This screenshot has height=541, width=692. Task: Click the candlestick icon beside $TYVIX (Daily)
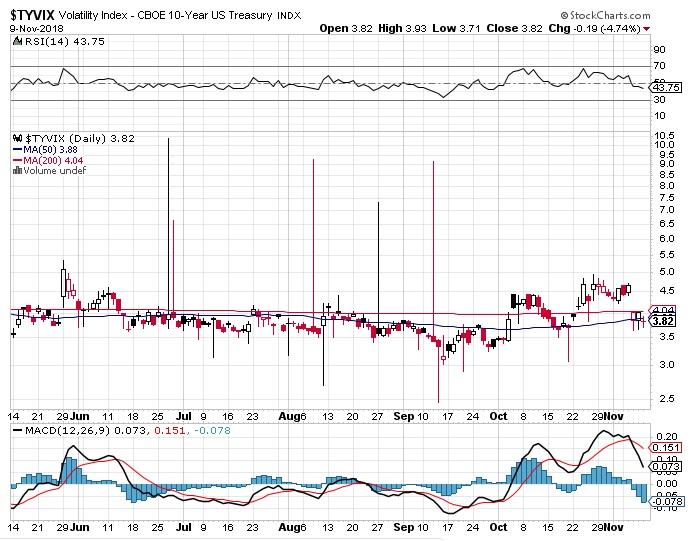(x=18, y=138)
